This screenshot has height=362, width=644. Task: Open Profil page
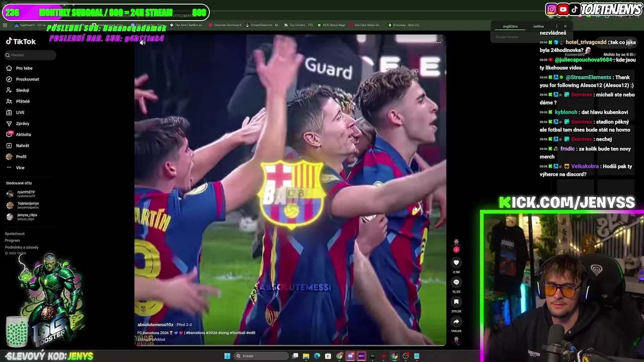tap(21, 156)
